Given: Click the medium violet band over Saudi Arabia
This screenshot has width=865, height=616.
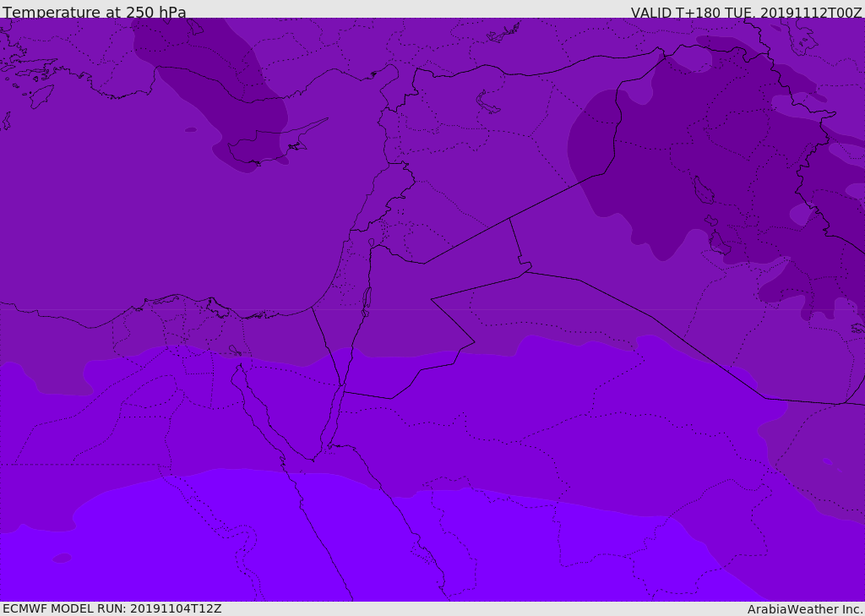Looking at the screenshot, I should (x=552, y=414).
